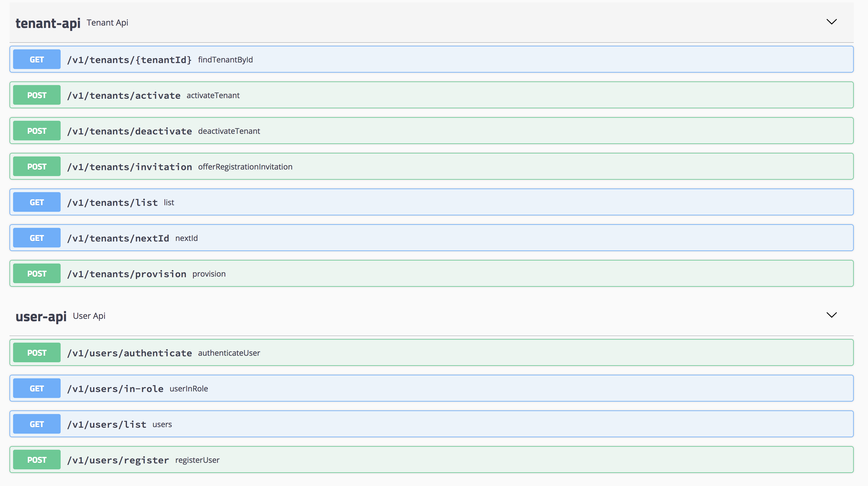Click POST badge for activateTenant

(x=37, y=95)
